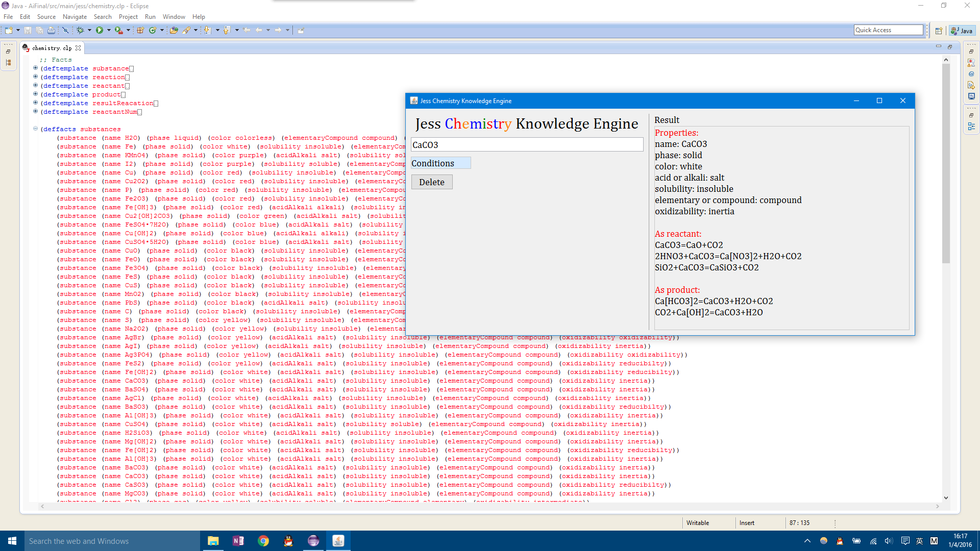Open Chrome from taskbar

click(x=263, y=541)
